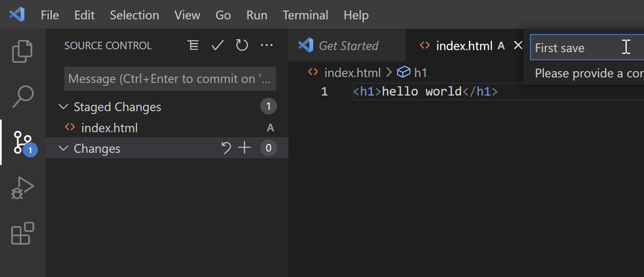Collapse the Changes section
Image resolution: width=644 pixels, height=277 pixels.
click(x=63, y=149)
